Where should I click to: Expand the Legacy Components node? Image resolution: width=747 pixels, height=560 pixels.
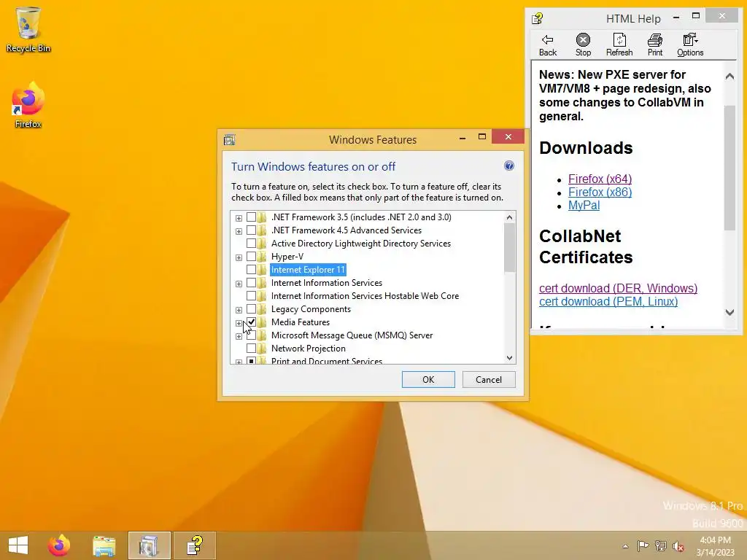(x=239, y=310)
